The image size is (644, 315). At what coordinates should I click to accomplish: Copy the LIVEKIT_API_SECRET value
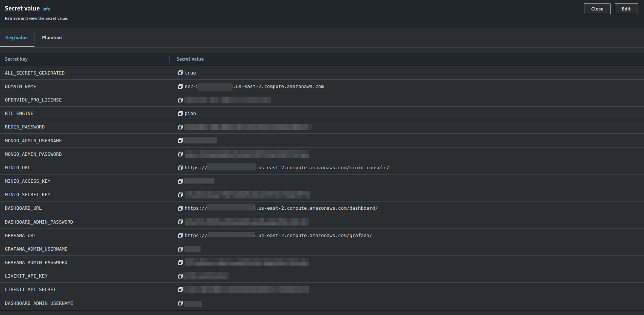pyautogui.click(x=180, y=290)
